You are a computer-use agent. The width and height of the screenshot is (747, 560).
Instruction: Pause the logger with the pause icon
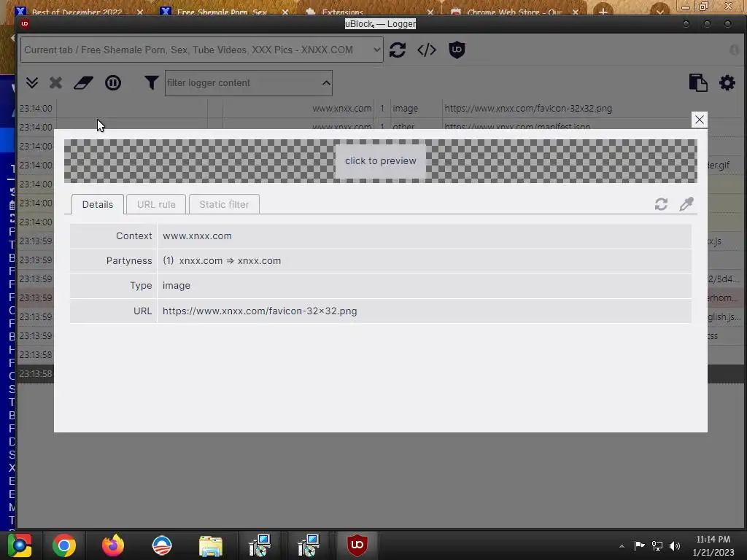click(113, 83)
